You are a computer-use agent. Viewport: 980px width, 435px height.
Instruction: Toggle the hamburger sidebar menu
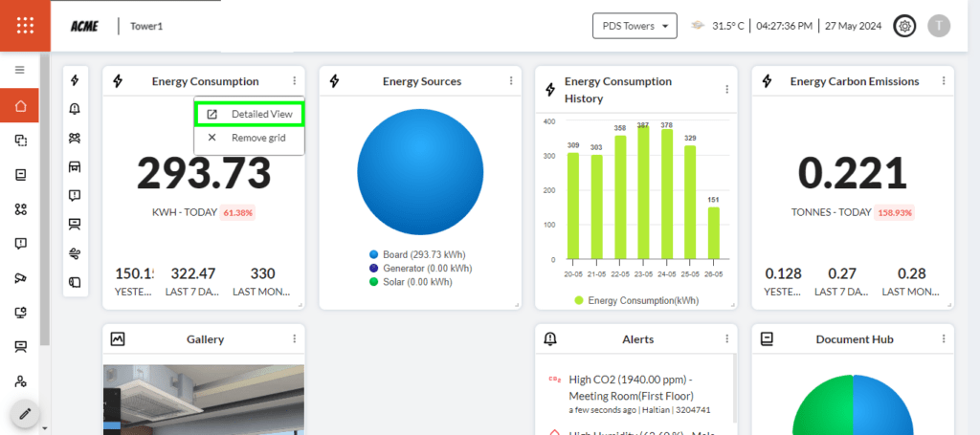pyautogui.click(x=19, y=70)
